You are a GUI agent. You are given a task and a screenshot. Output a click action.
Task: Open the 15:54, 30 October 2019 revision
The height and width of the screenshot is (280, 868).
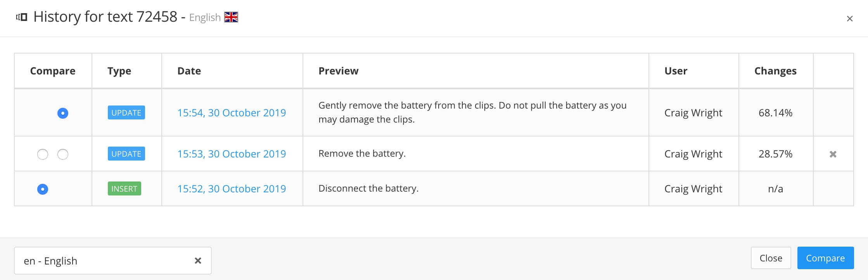point(232,113)
